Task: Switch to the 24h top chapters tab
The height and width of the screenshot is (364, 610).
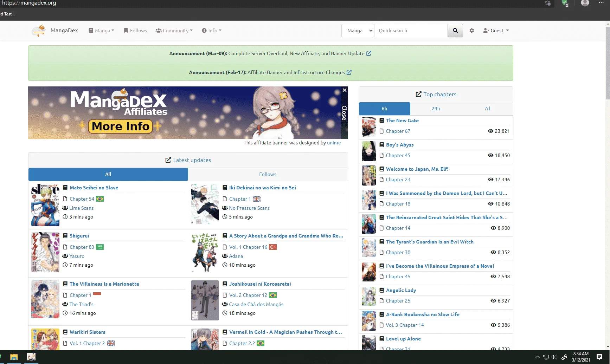Action: pyautogui.click(x=436, y=109)
